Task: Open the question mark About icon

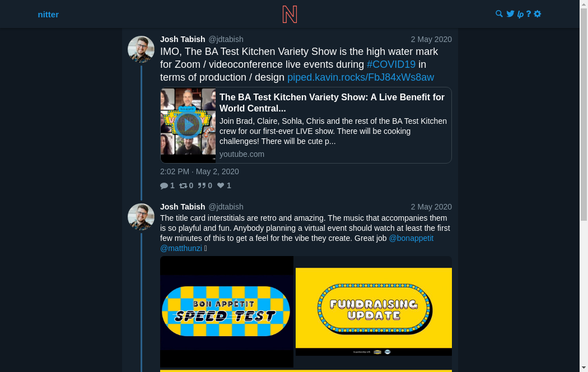Action: coord(529,14)
